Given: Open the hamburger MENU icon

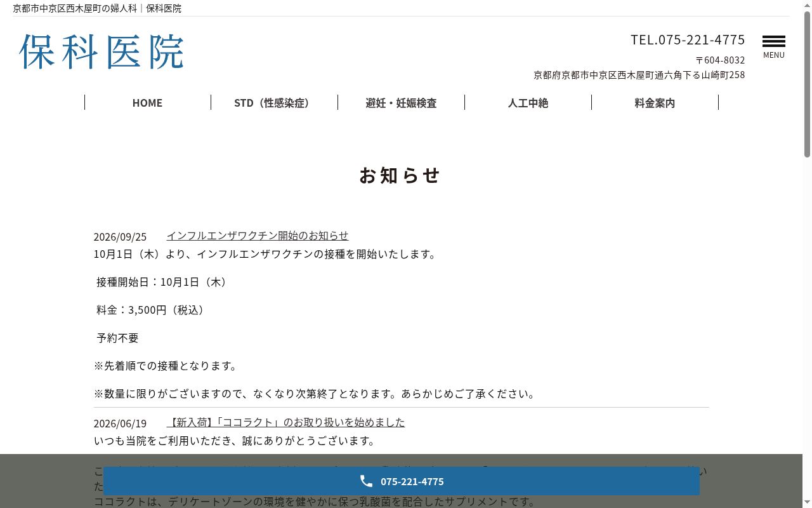Looking at the screenshot, I should [774, 47].
